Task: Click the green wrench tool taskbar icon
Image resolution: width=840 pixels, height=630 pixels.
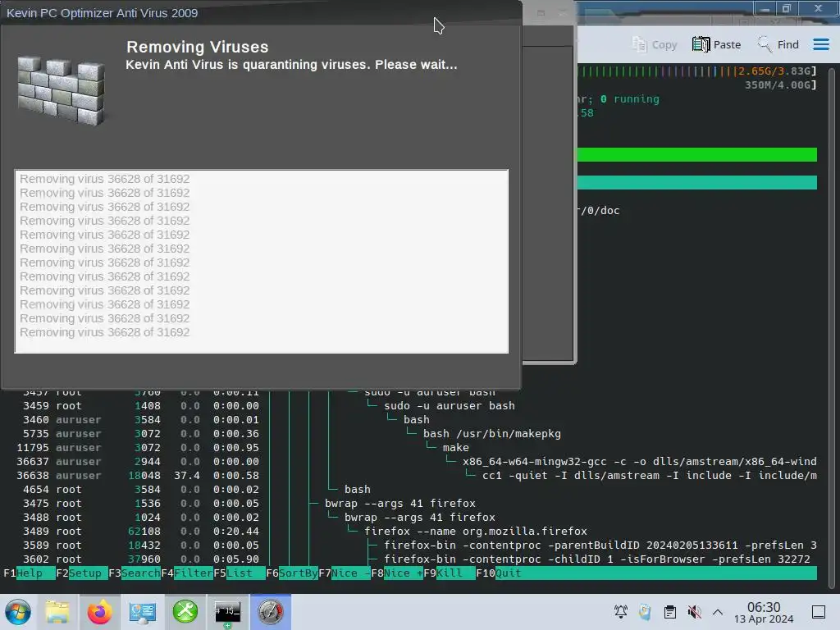Action: point(185,612)
